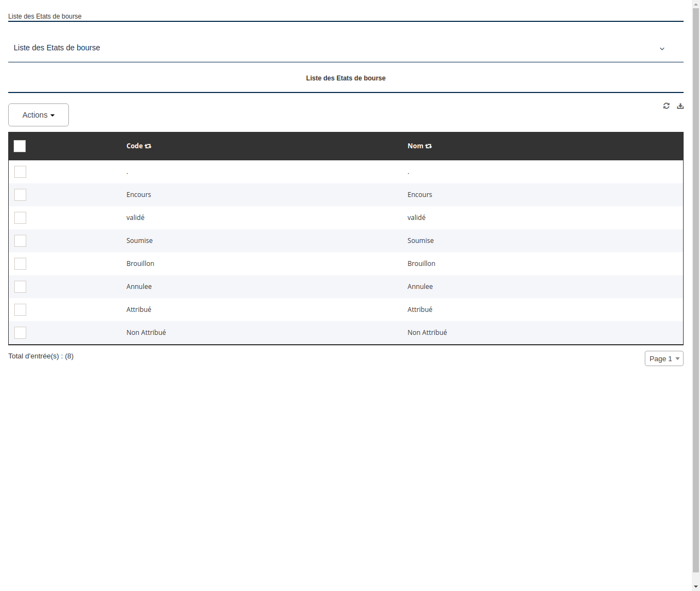The image size is (700, 591).
Task: Open the Actions dropdown menu
Action: click(38, 115)
